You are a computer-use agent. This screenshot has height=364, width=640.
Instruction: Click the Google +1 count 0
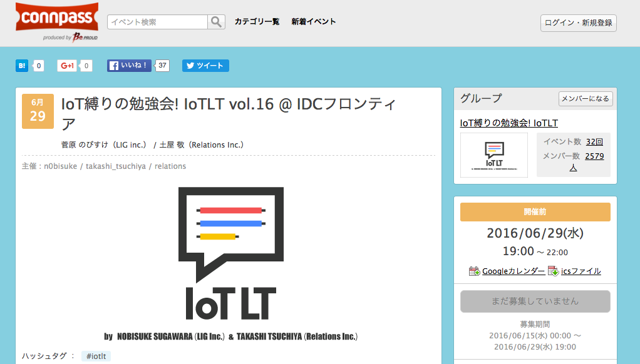tap(86, 66)
